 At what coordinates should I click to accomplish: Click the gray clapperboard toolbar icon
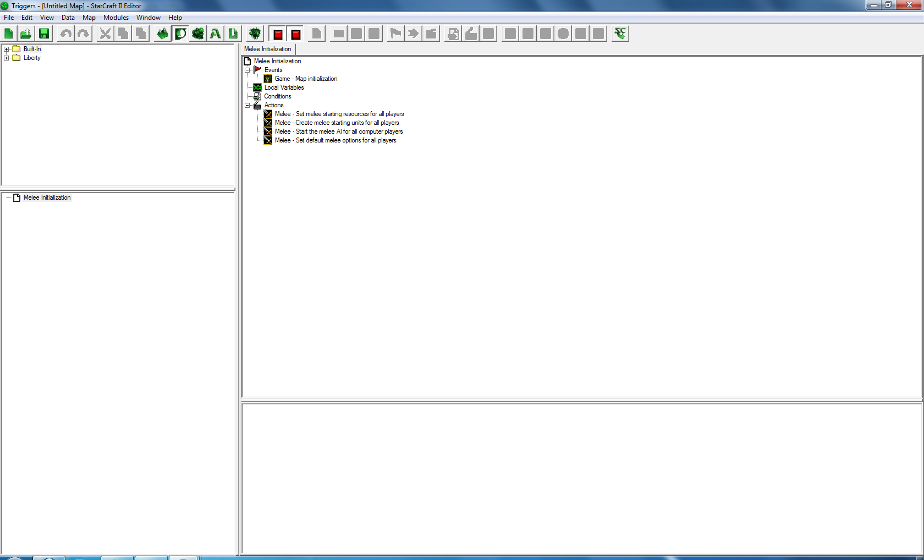tap(431, 34)
